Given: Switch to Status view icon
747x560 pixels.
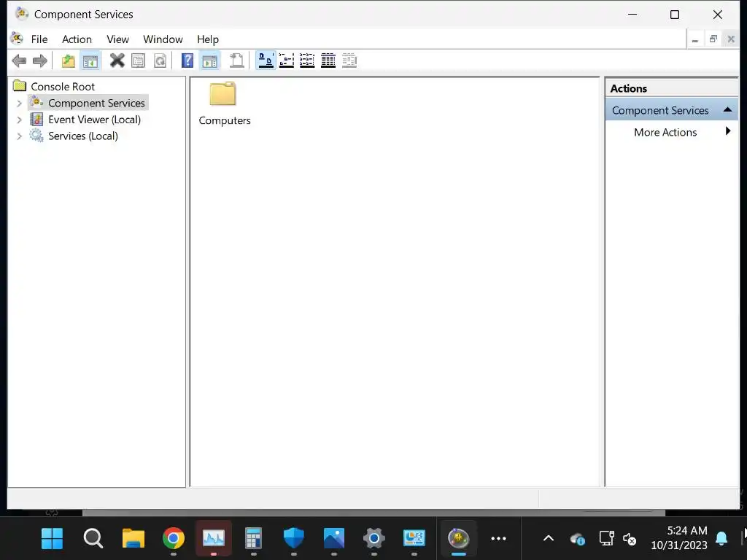Looking at the screenshot, I should 349,61.
